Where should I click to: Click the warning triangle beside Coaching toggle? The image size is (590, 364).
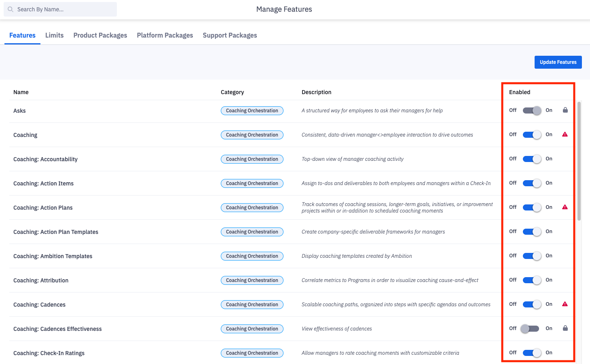tap(565, 135)
